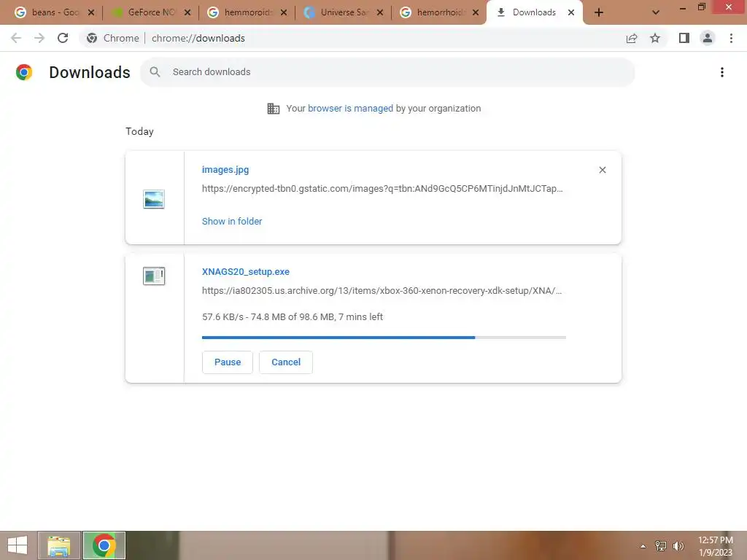Open the network tray icon
The width and height of the screenshot is (747, 560).
pyautogui.click(x=661, y=546)
